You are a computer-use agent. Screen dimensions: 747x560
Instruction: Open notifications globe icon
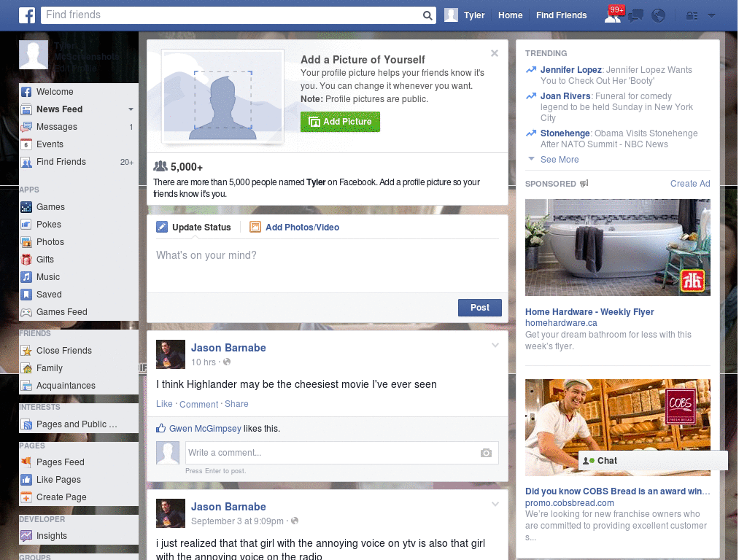658,16
